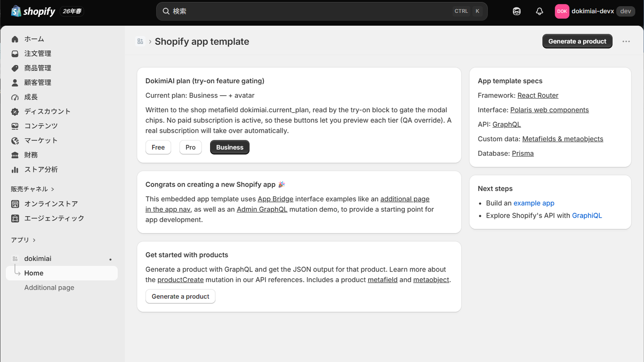Click the 'Current plan: Business — + avatar' text
Image resolution: width=644 pixels, height=362 pixels.
point(200,95)
